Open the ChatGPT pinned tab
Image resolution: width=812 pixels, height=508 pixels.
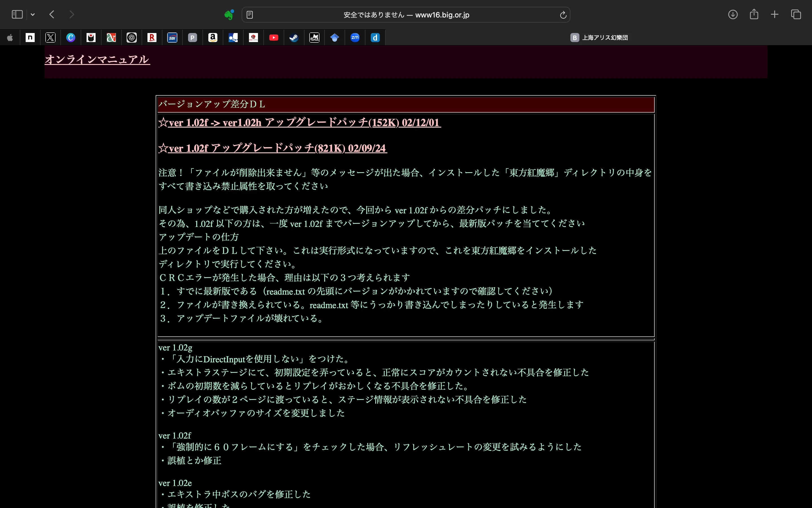132,38
